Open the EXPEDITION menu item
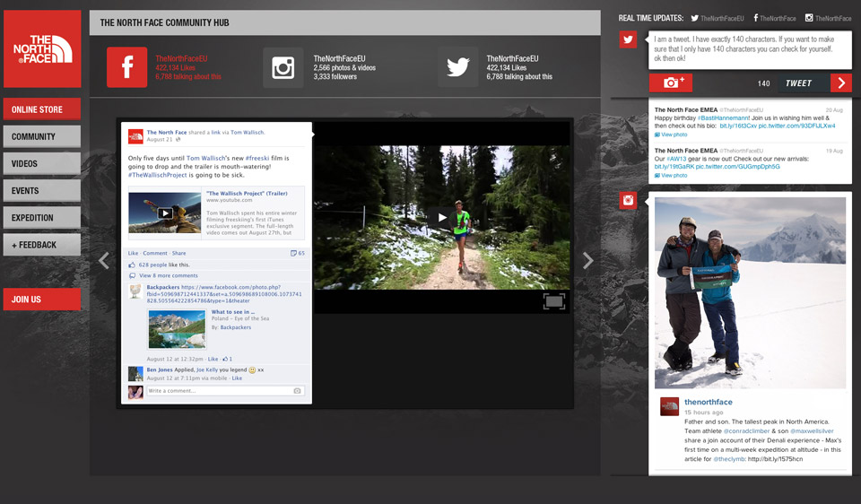The height and width of the screenshot is (504, 861). (x=42, y=217)
